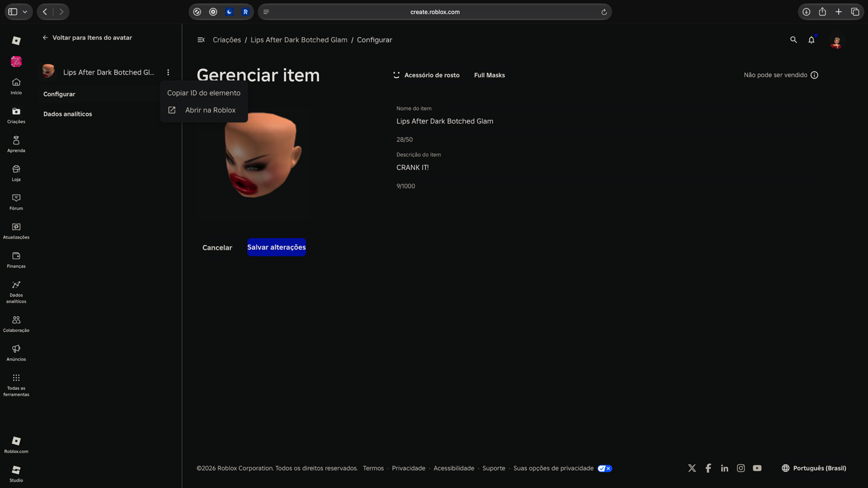
Task: Collapse the navigation menu icon beside breadcrumb
Action: 201,40
